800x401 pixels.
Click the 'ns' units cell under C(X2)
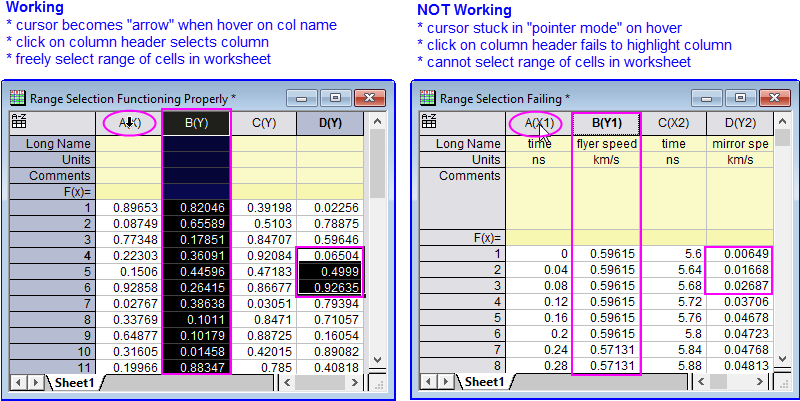pos(673,160)
